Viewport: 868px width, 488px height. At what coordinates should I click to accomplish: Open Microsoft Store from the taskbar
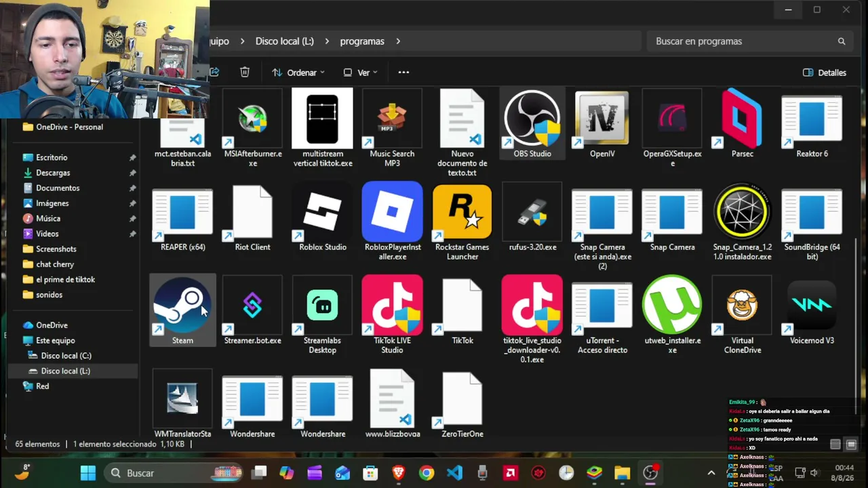[x=370, y=473]
